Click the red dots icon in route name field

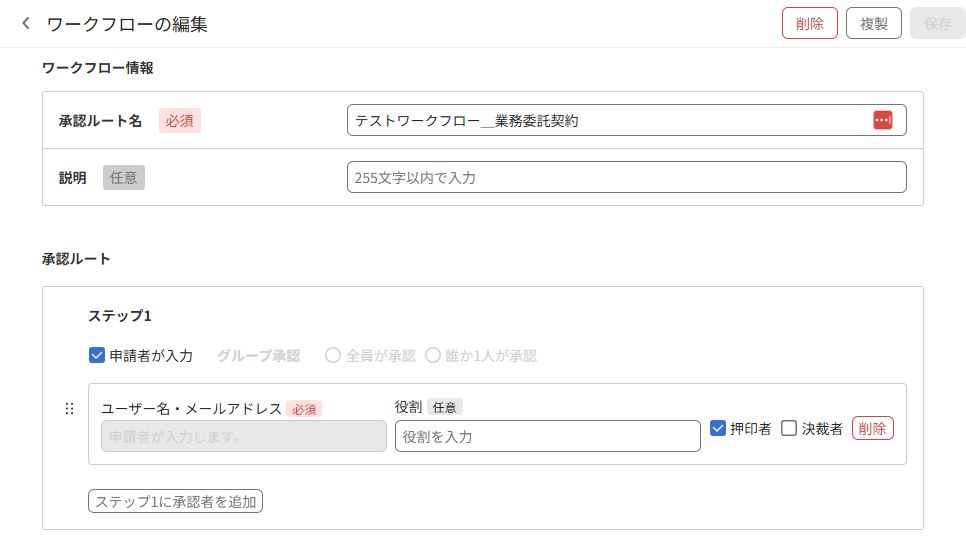pos(882,120)
